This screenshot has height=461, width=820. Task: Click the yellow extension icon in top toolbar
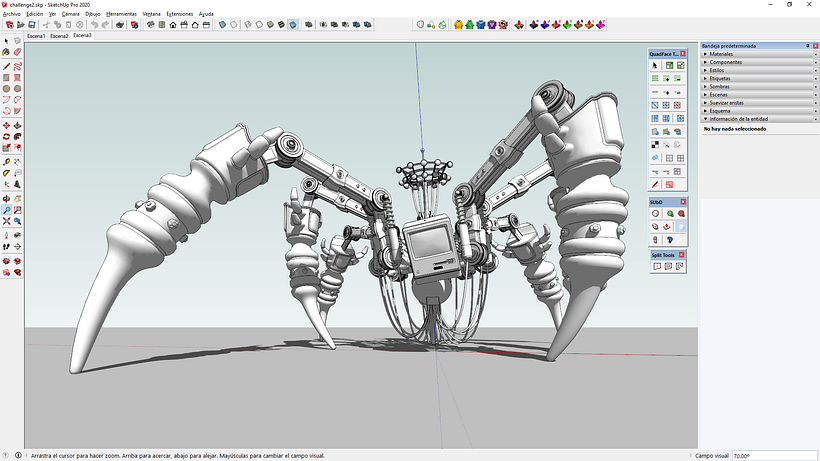(459, 25)
